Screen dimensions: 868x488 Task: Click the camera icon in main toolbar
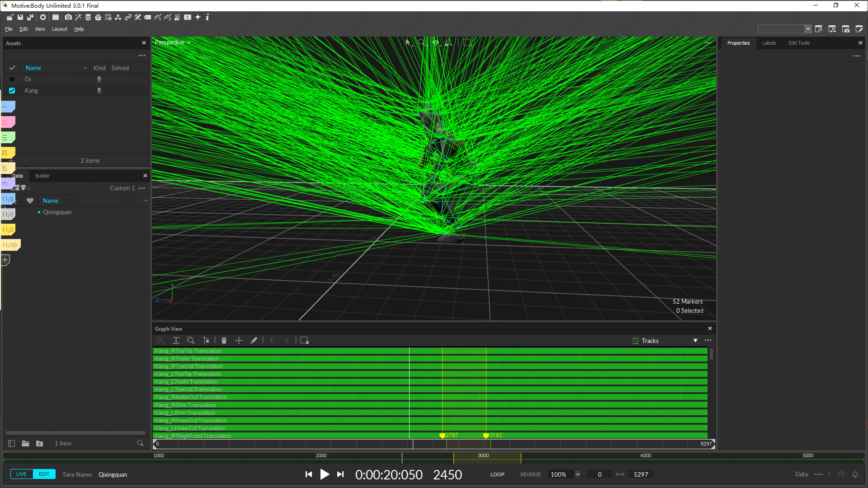pyautogui.click(x=68, y=17)
